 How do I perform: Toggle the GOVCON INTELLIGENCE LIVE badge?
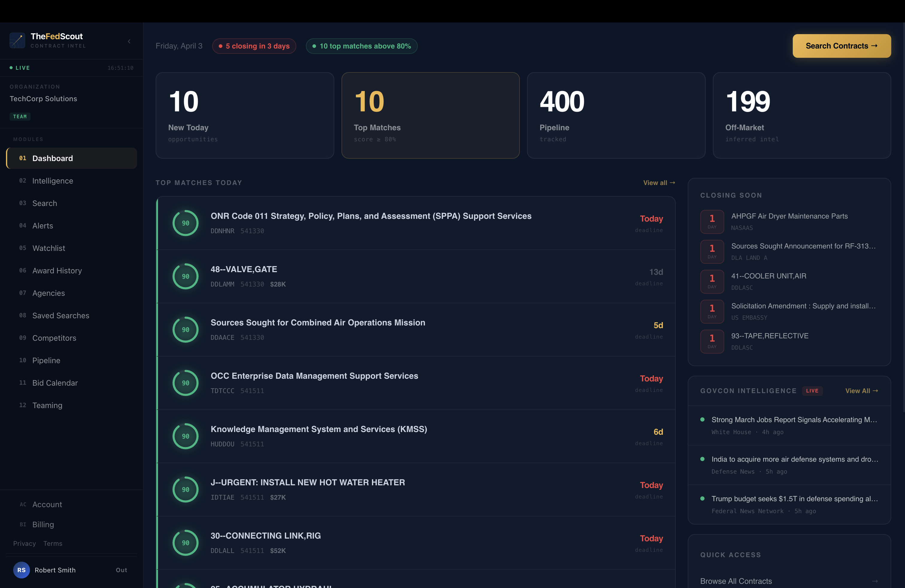tap(812, 391)
